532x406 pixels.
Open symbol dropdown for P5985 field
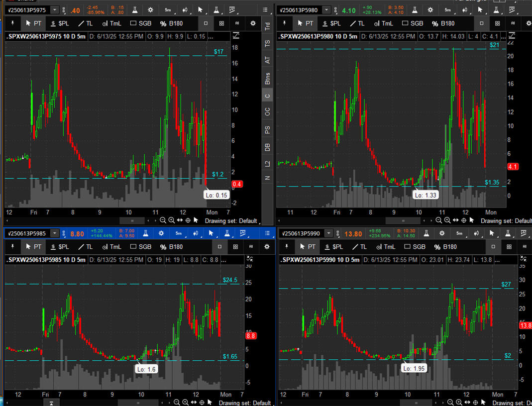55,233
